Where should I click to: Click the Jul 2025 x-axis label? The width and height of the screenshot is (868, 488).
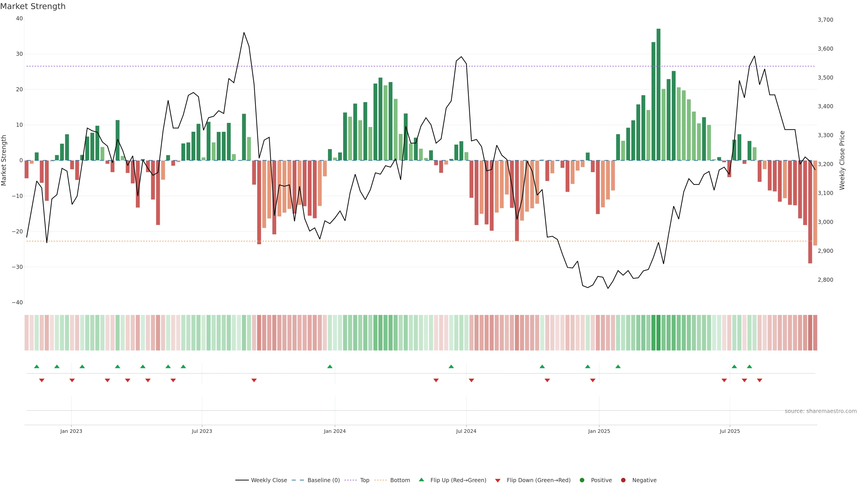pyautogui.click(x=729, y=431)
